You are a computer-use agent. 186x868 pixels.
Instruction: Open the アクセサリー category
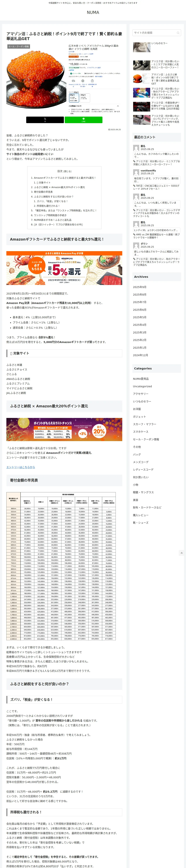click(x=141, y=394)
